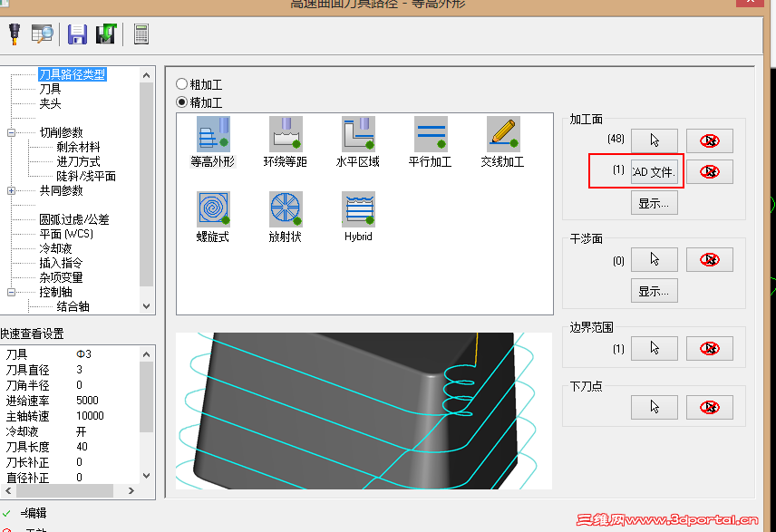
Task: Open the 杂项变里 tree item
Action: 61,277
